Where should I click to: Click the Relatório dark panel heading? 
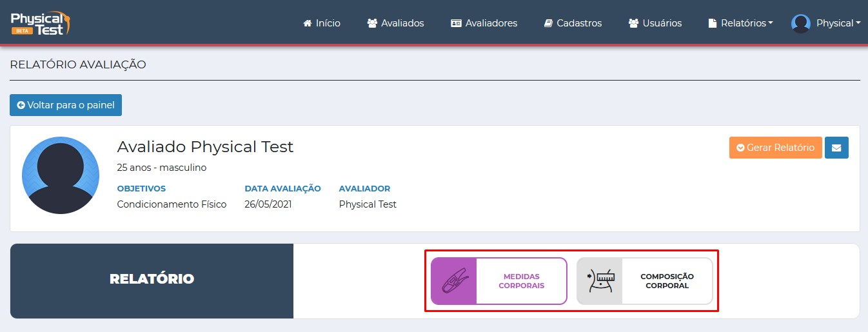click(152, 279)
